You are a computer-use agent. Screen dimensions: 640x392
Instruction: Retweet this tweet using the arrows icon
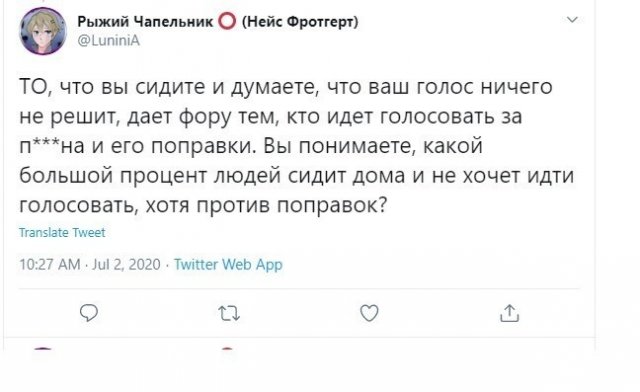(229, 314)
